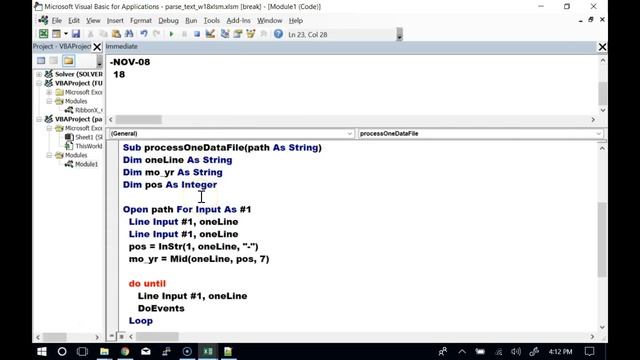The width and height of the screenshot is (640, 360).
Task: Open the Window menu
Action: 269,20
